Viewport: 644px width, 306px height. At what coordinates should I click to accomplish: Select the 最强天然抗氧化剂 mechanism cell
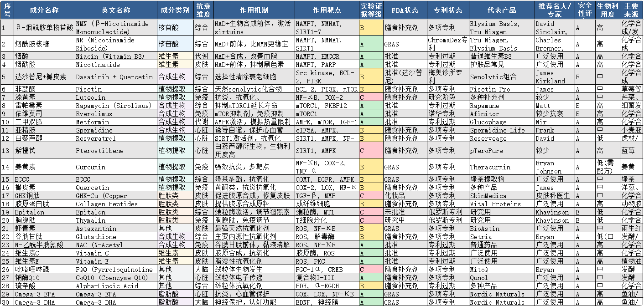[x=254, y=228]
